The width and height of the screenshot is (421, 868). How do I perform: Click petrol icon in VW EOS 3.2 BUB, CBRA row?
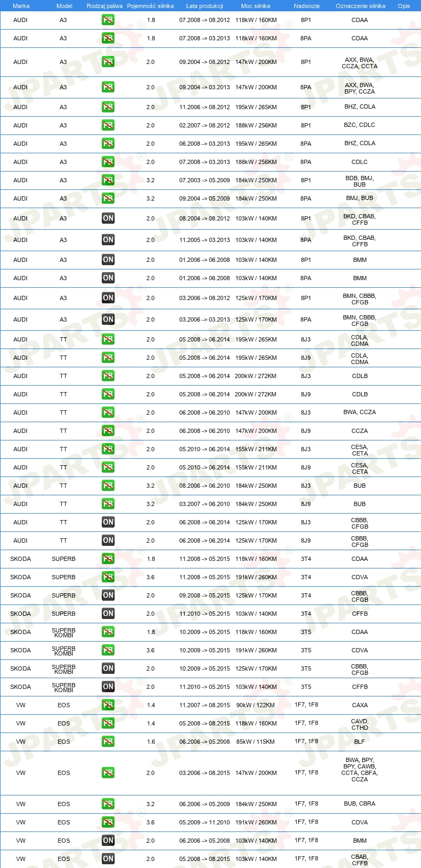[x=108, y=804]
